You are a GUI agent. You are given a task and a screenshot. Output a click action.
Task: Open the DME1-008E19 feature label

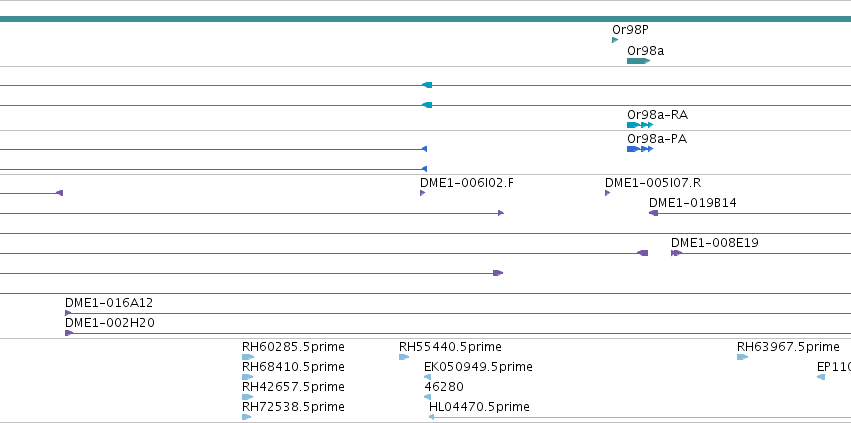[714, 243]
